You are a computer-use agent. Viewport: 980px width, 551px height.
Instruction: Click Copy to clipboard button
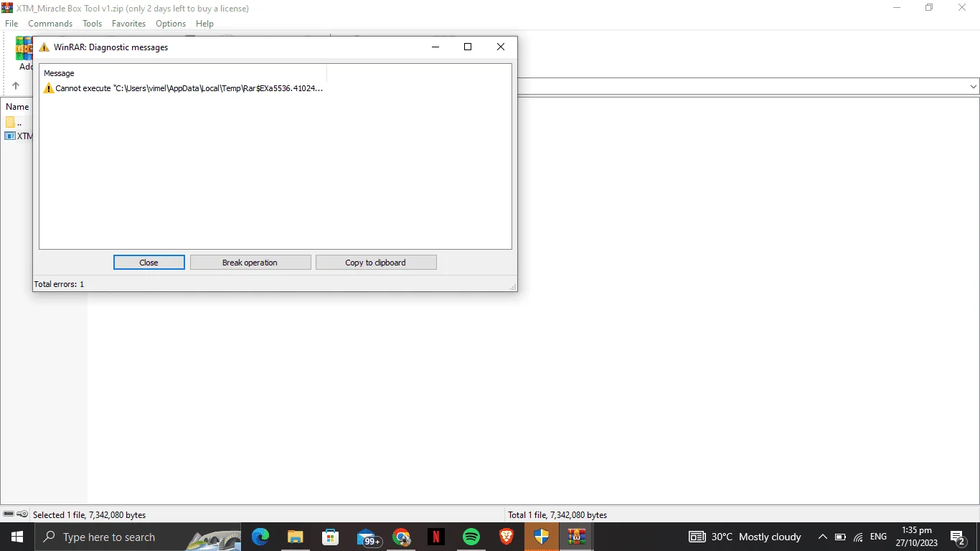coord(376,263)
